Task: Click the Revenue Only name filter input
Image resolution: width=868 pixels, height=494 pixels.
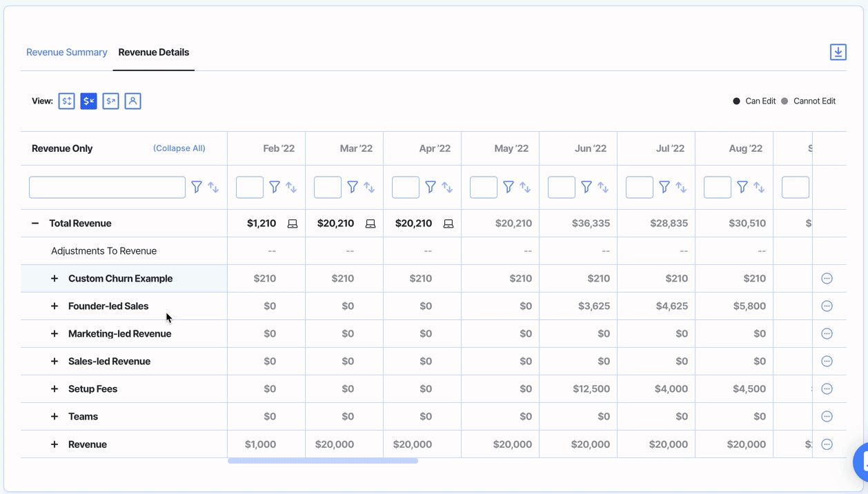Action: pyautogui.click(x=107, y=187)
